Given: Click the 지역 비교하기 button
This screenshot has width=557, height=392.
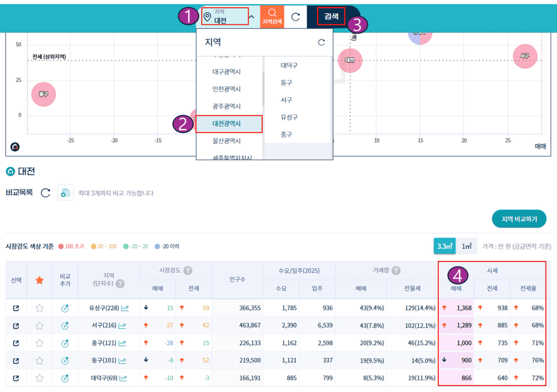Looking at the screenshot, I should 519,219.
